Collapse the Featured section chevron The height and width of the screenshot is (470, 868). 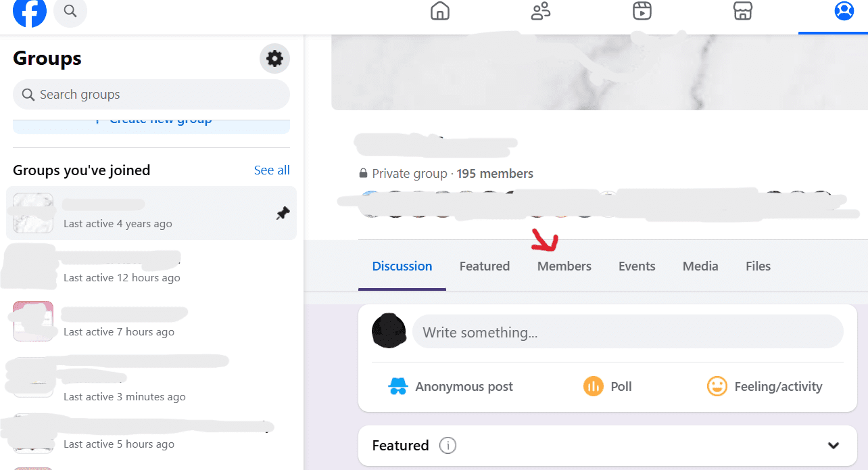pyautogui.click(x=833, y=445)
